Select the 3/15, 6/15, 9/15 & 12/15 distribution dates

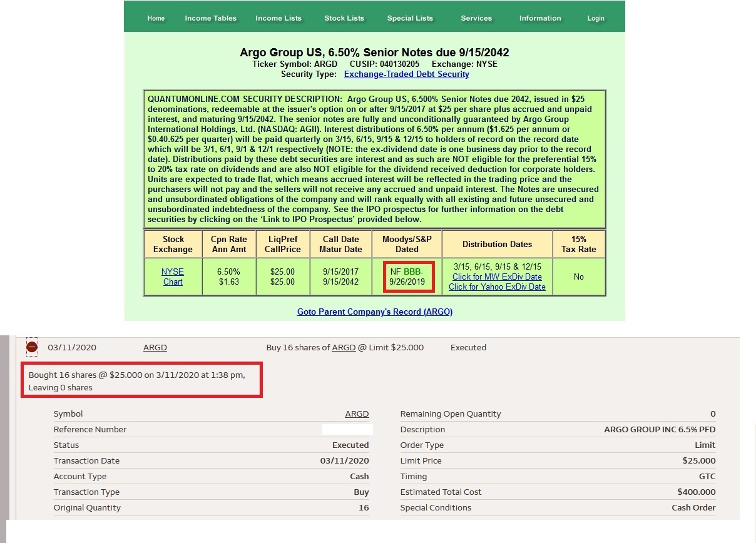(497, 266)
